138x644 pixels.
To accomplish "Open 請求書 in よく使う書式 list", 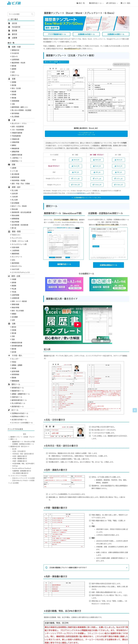I will pyautogui.click(x=15, y=30).
